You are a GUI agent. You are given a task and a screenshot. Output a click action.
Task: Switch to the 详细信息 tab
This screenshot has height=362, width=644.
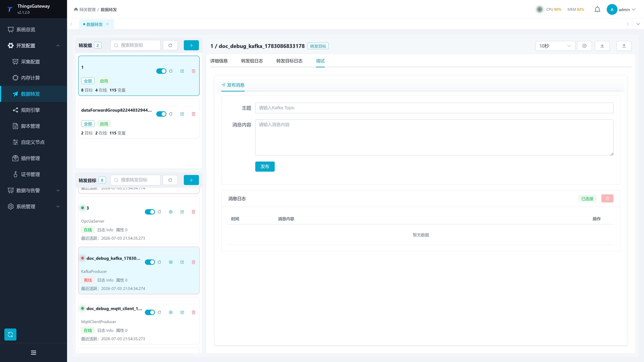(x=219, y=61)
